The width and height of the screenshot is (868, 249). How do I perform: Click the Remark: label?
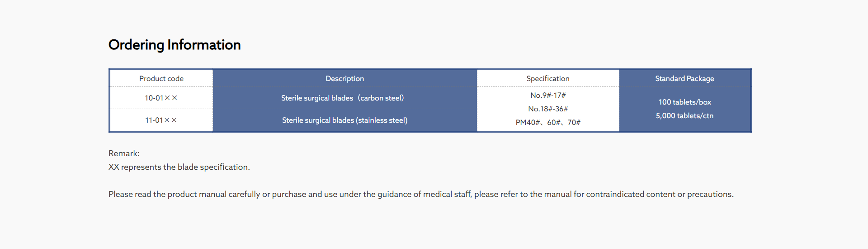(x=124, y=153)
